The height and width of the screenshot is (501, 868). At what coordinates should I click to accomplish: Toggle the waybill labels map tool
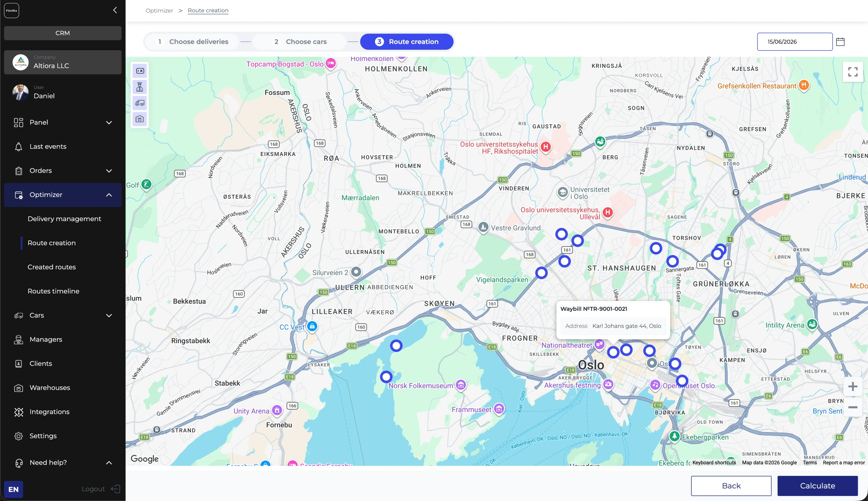tap(140, 71)
